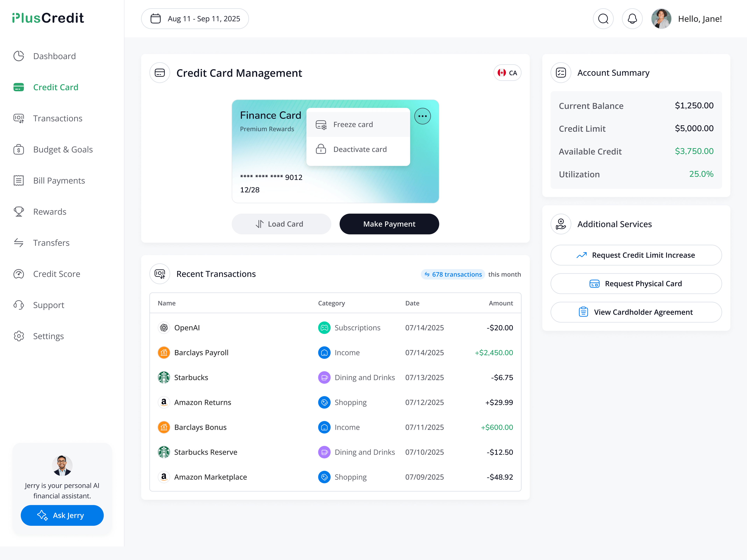
Task: Click the search magnifier icon
Action: click(603, 19)
